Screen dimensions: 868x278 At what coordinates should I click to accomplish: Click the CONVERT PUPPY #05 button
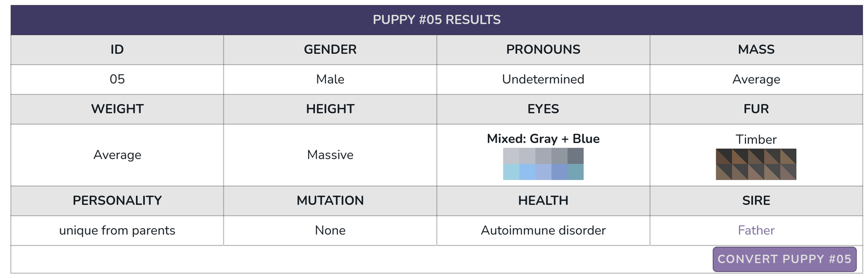pos(784,259)
